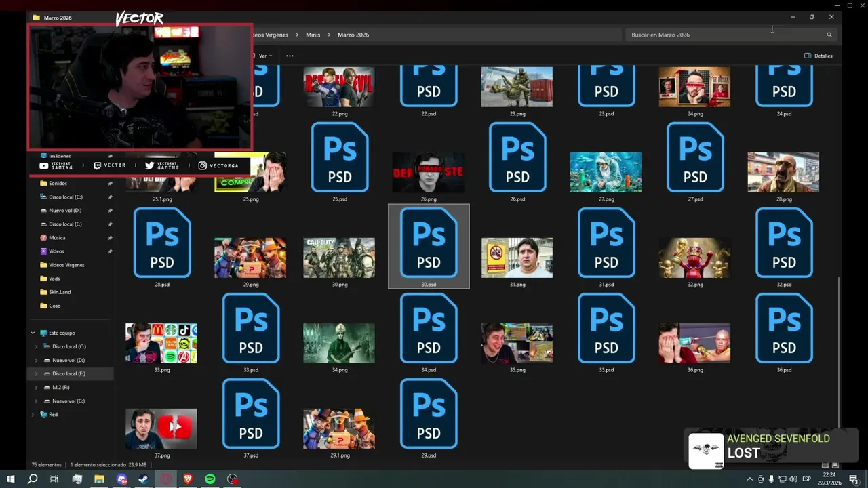Select the 22.png Resident Evil thumbnail
This screenshot has width=868, height=488.
pos(339,87)
